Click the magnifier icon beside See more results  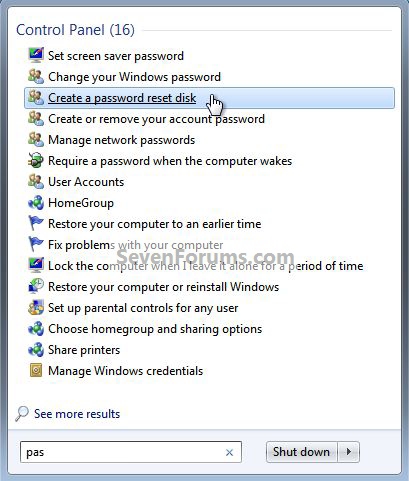[22, 414]
